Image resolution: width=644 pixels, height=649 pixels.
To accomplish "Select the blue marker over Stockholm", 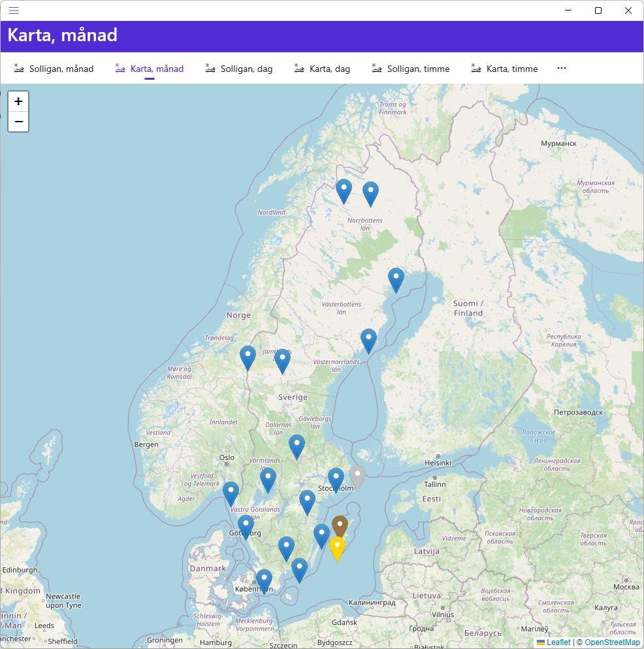I will (x=336, y=480).
